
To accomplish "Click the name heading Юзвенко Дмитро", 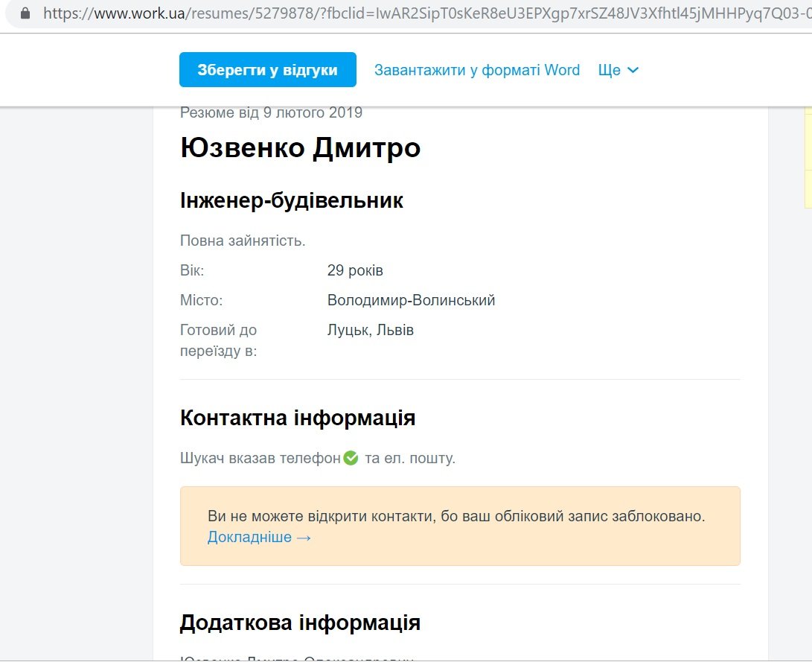I will (x=300, y=147).
